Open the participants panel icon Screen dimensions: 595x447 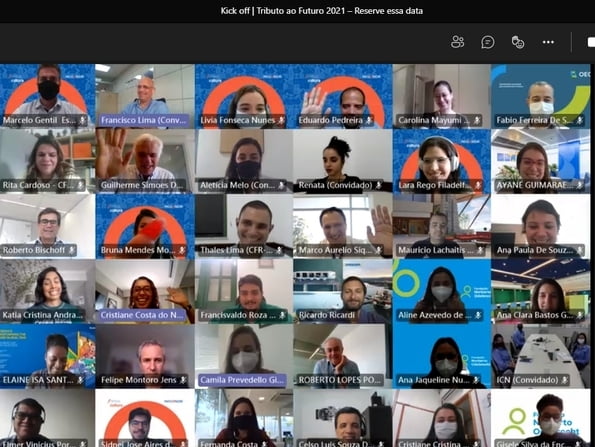point(457,42)
